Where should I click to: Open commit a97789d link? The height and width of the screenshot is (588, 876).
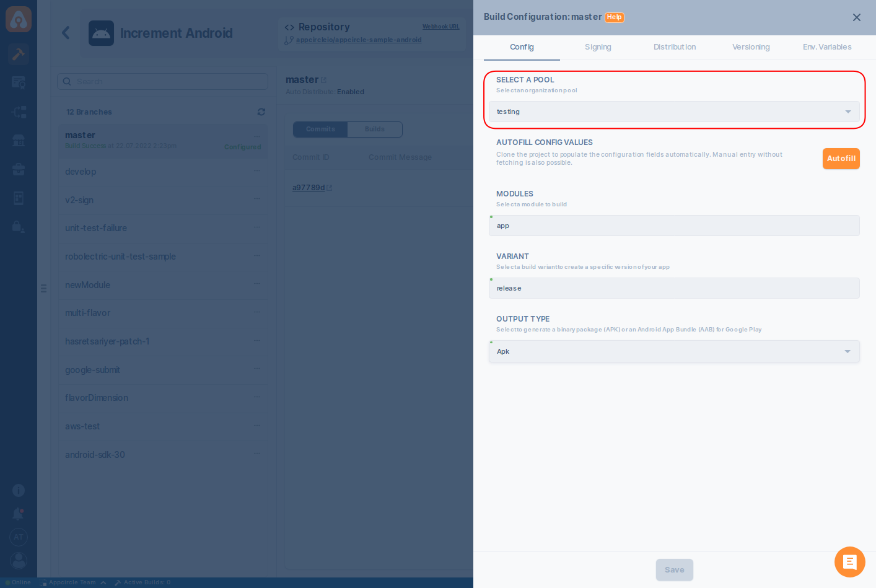pos(309,188)
